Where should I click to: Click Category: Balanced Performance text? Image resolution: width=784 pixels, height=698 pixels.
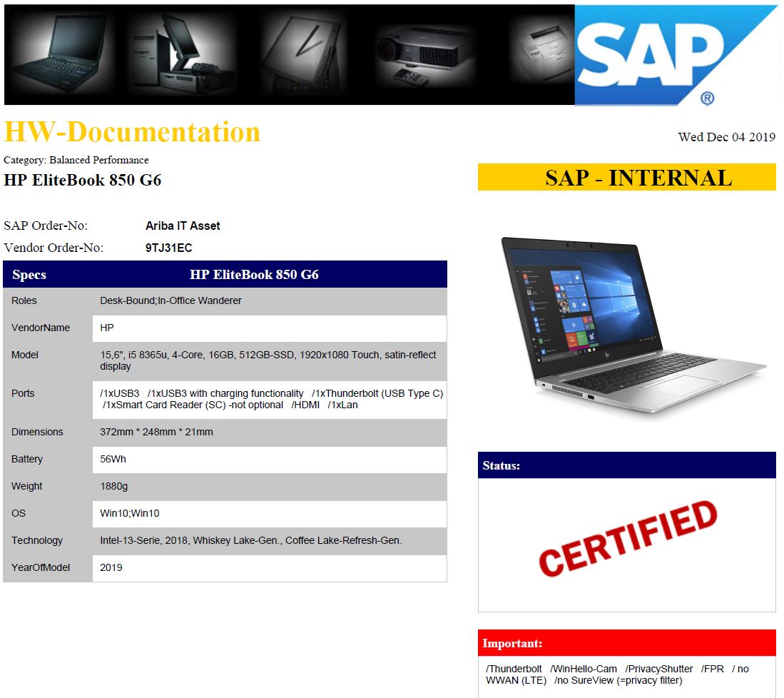76,160
